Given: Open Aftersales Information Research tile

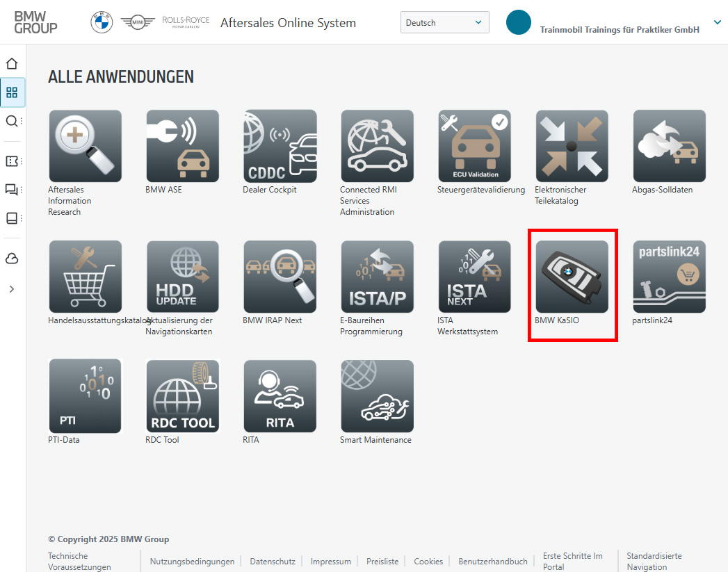Looking at the screenshot, I should [x=85, y=147].
